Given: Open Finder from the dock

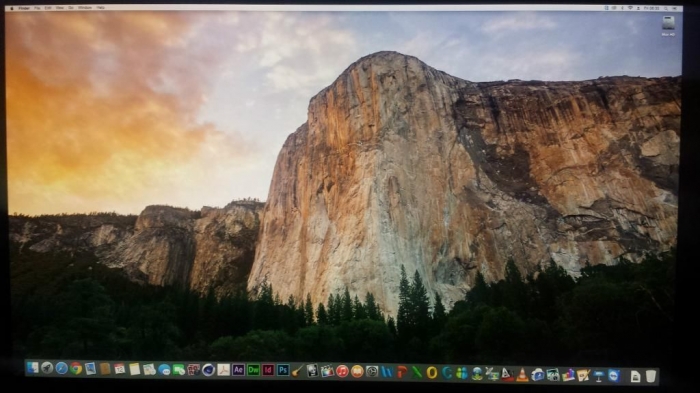Looking at the screenshot, I should click(x=33, y=368).
